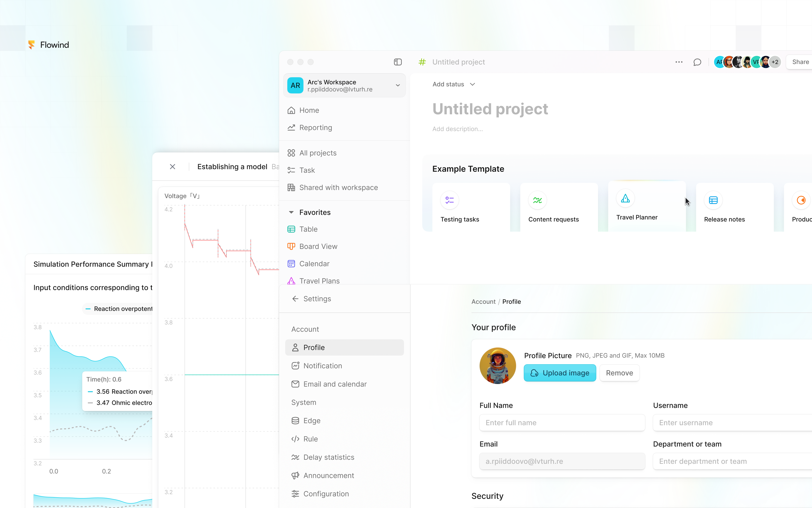Expand Arc's Workspace switcher dropdown

pyautogui.click(x=398, y=85)
